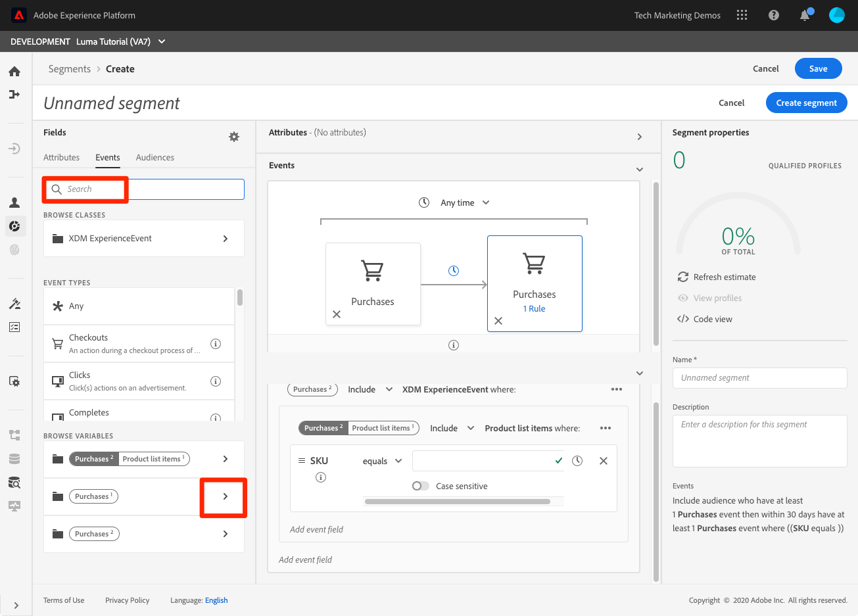Switch to Events tab
Screen dimensions: 858x616
click(108, 157)
